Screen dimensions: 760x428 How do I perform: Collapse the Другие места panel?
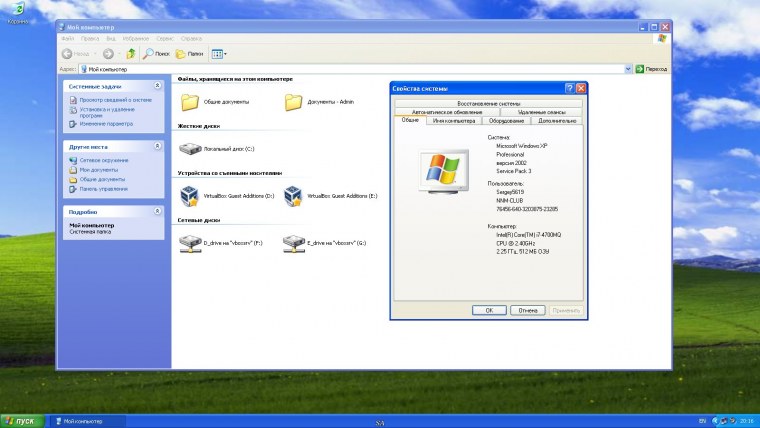(x=156, y=146)
